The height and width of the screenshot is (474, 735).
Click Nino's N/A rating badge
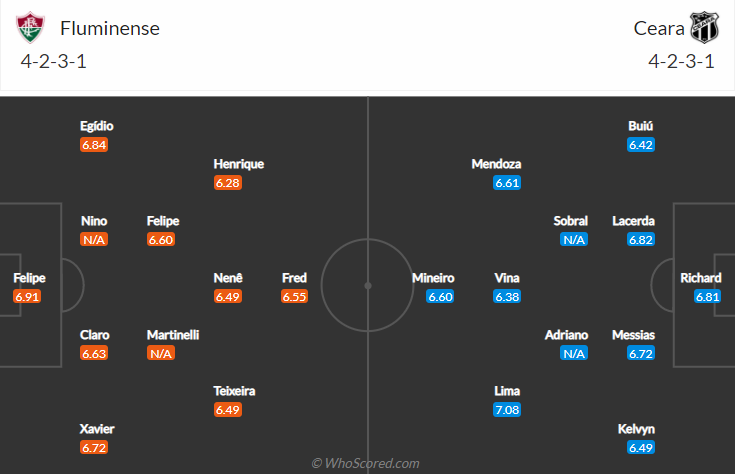[94, 240]
